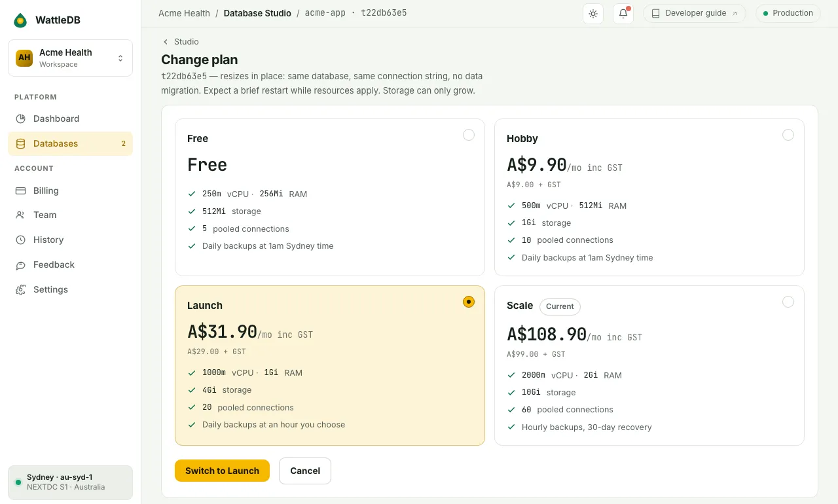This screenshot has width=838, height=504.
Task: Open the Settings page
Action: [70, 289]
